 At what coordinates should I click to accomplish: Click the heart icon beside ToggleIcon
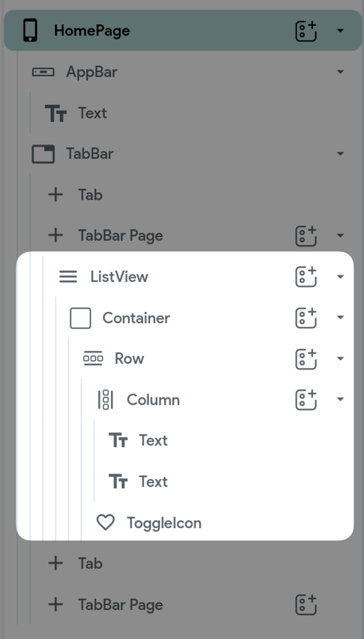[x=106, y=523]
